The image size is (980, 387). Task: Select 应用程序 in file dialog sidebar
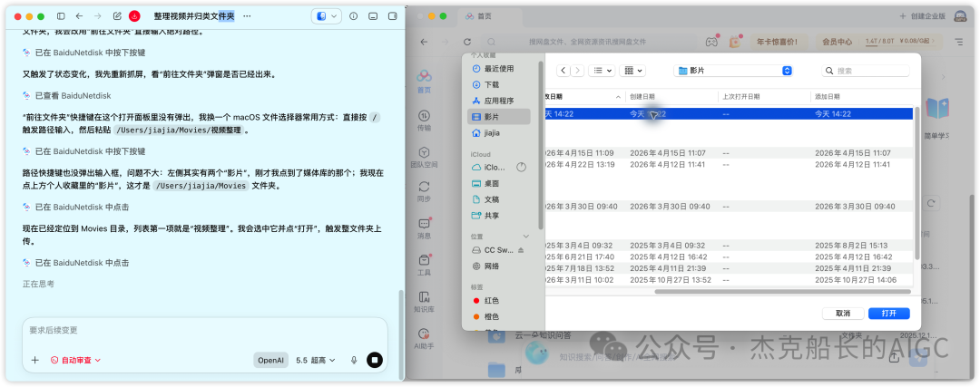[x=499, y=101]
